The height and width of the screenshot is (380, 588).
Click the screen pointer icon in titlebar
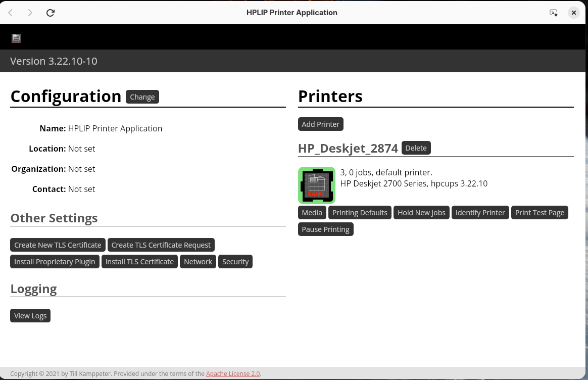pyautogui.click(x=554, y=13)
